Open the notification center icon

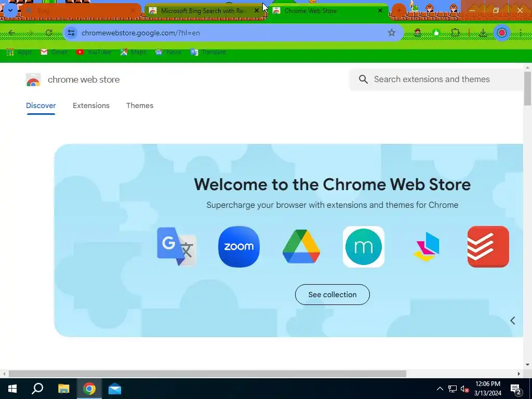(x=516, y=389)
